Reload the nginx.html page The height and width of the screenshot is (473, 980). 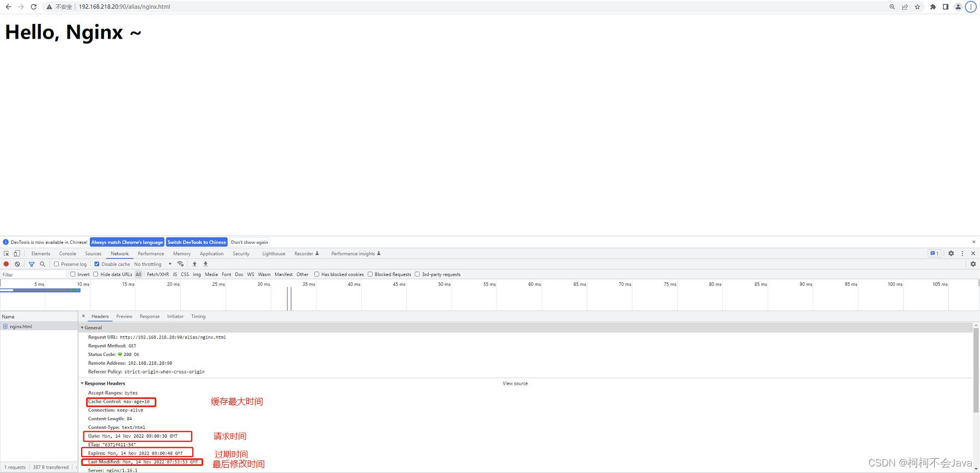click(34, 7)
